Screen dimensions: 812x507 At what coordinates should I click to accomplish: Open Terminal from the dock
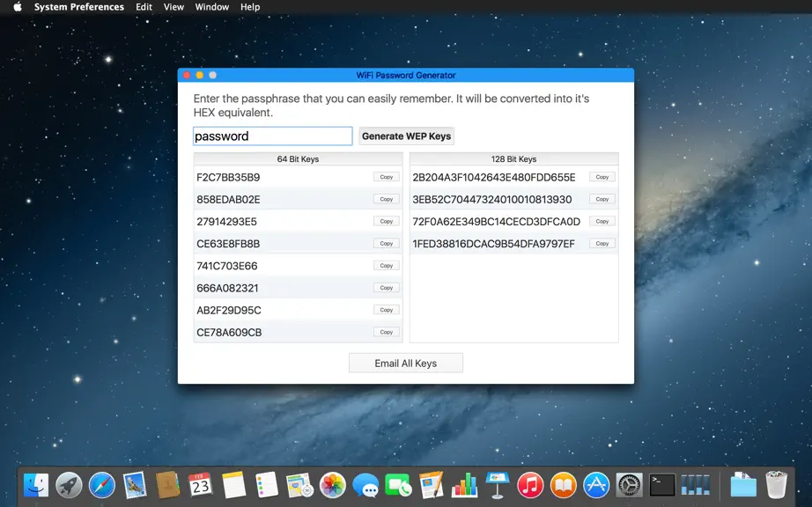point(662,485)
